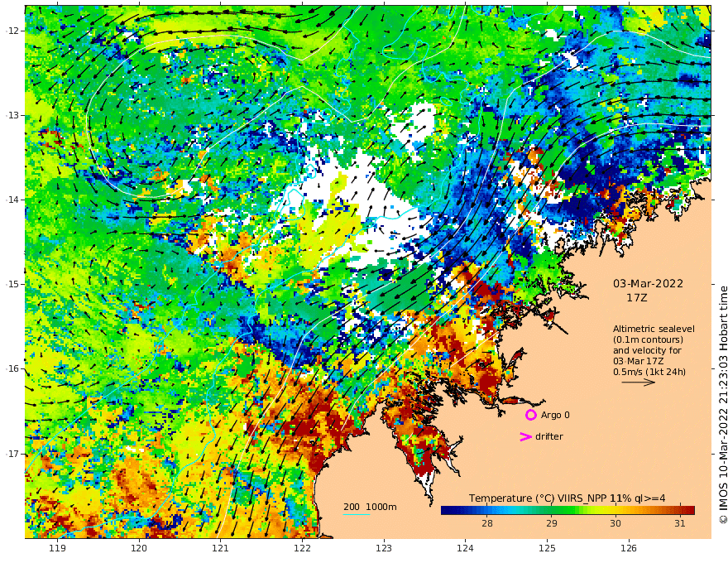Click the '03 Mar 17Z' caption line

(638, 361)
